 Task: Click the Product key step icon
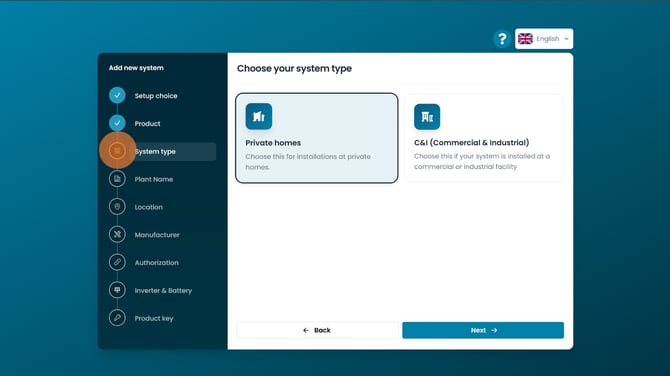(117, 318)
